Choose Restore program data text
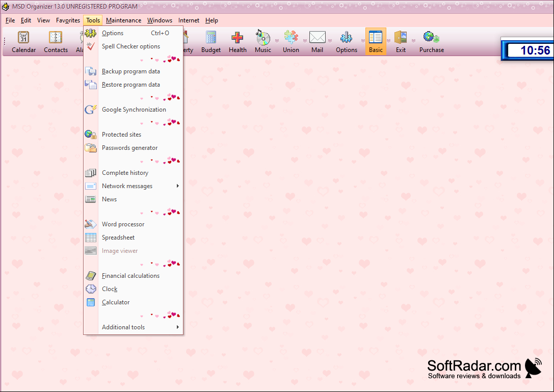Image resolution: width=554 pixels, height=392 pixels. point(130,85)
